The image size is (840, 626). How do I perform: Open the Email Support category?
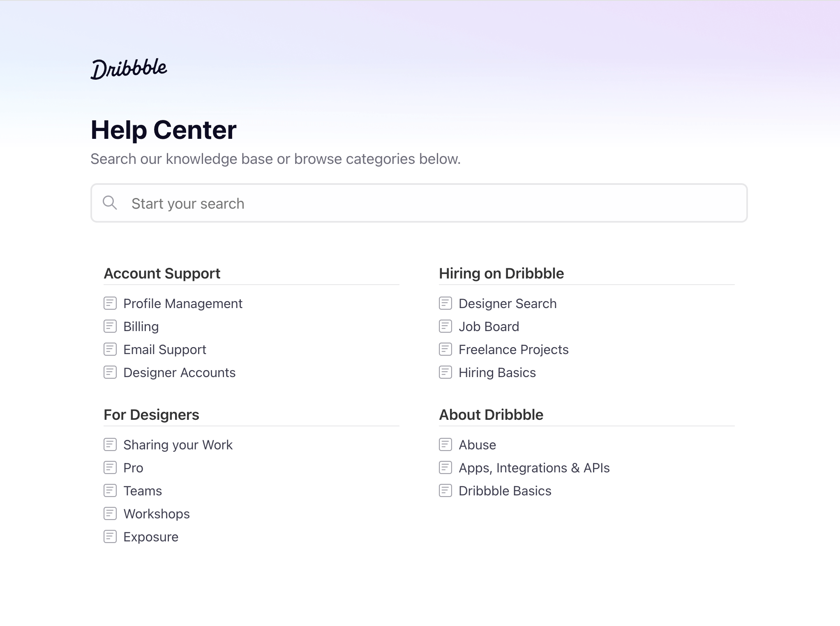[x=164, y=350]
